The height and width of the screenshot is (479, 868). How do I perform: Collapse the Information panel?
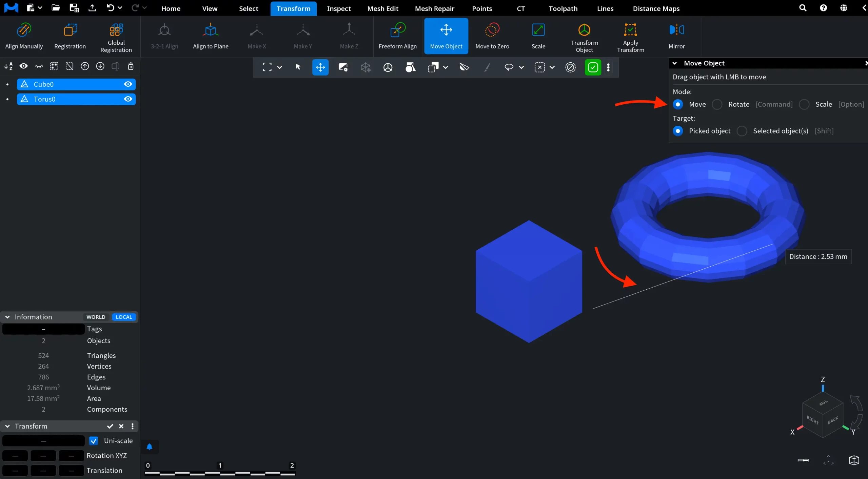tap(7, 317)
